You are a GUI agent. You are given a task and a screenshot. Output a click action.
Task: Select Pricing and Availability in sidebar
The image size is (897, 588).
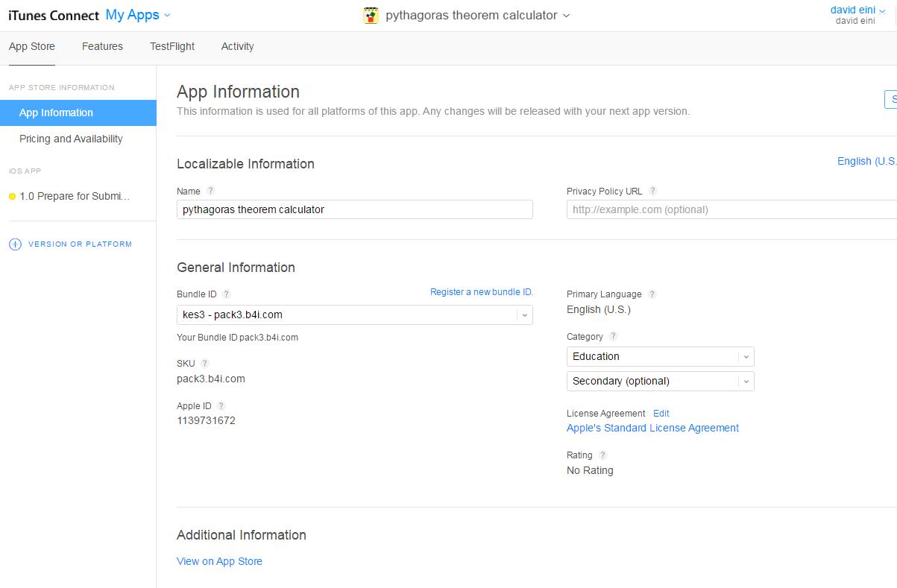pos(71,139)
